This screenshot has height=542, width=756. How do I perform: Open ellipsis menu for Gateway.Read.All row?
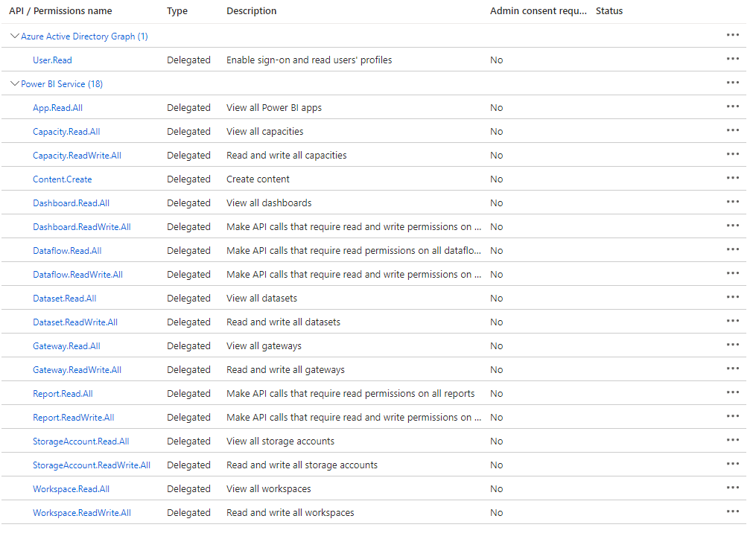[x=732, y=345]
